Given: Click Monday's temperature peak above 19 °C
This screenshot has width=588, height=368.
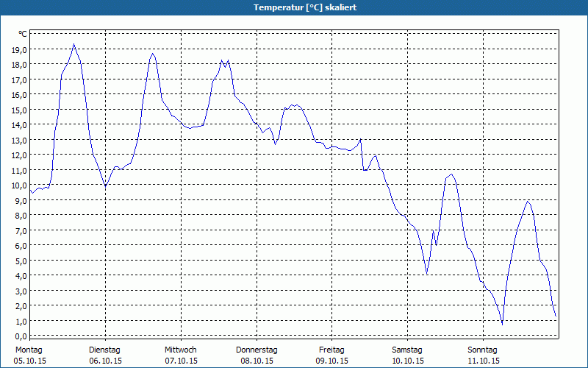Looking at the screenshot, I should pyautogui.click(x=74, y=44).
